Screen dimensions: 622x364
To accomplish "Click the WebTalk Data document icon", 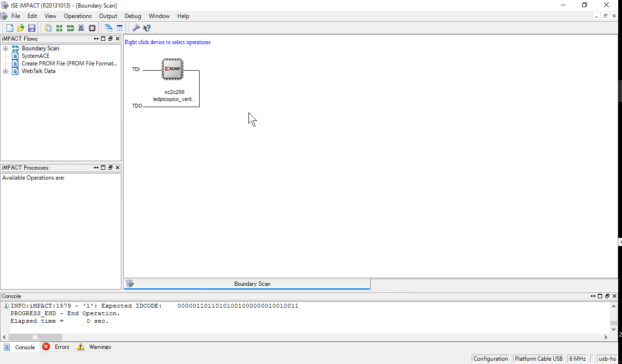I will point(15,71).
